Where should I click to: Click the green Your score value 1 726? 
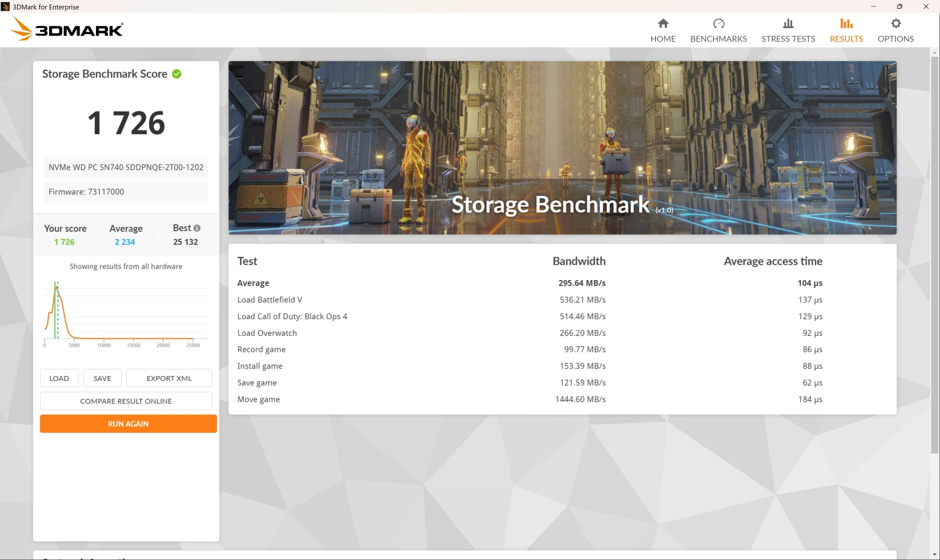64,242
